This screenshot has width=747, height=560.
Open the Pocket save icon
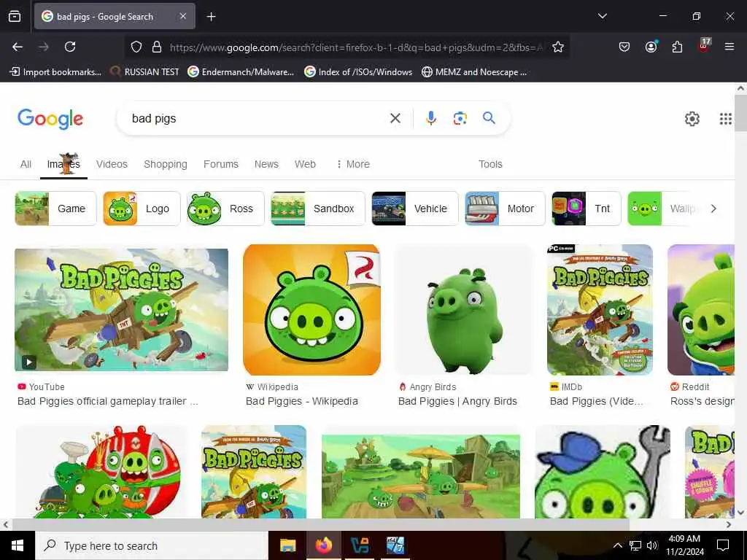tap(624, 47)
